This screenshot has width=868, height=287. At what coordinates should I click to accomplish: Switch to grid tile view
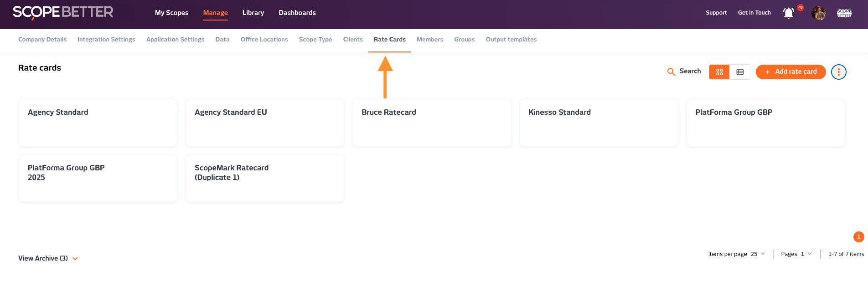click(719, 72)
